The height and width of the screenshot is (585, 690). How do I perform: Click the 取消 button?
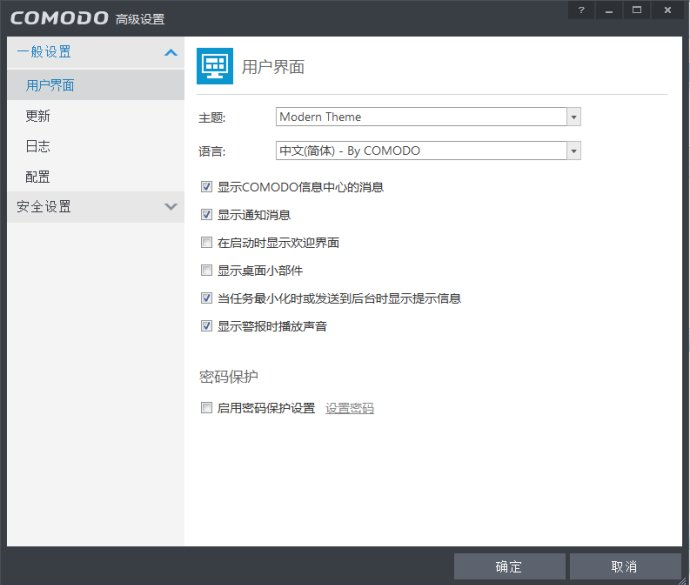[x=625, y=567]
